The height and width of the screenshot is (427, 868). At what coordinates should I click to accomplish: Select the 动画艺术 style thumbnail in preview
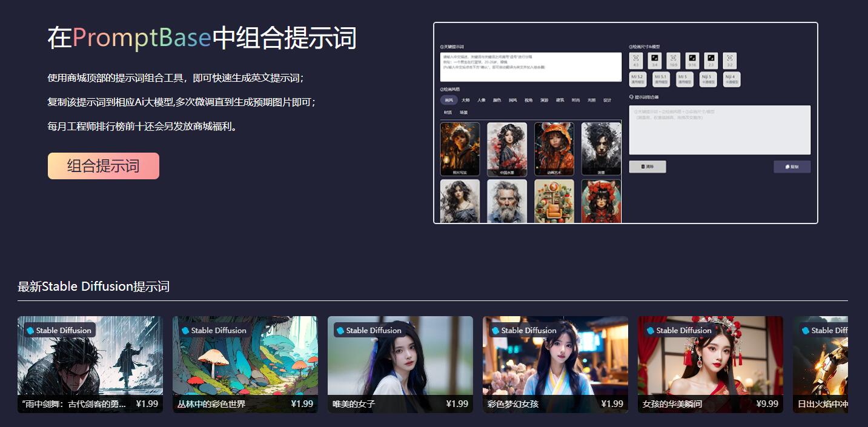(x=554, y=149)
